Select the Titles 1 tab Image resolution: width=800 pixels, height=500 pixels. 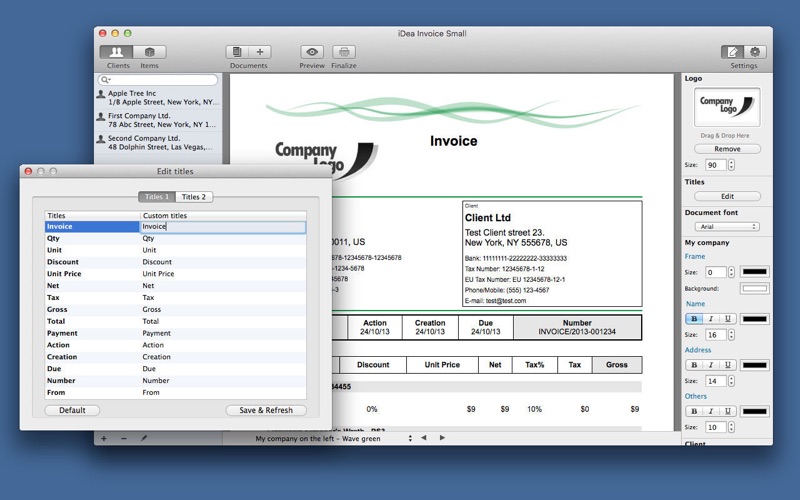point(157,197)
